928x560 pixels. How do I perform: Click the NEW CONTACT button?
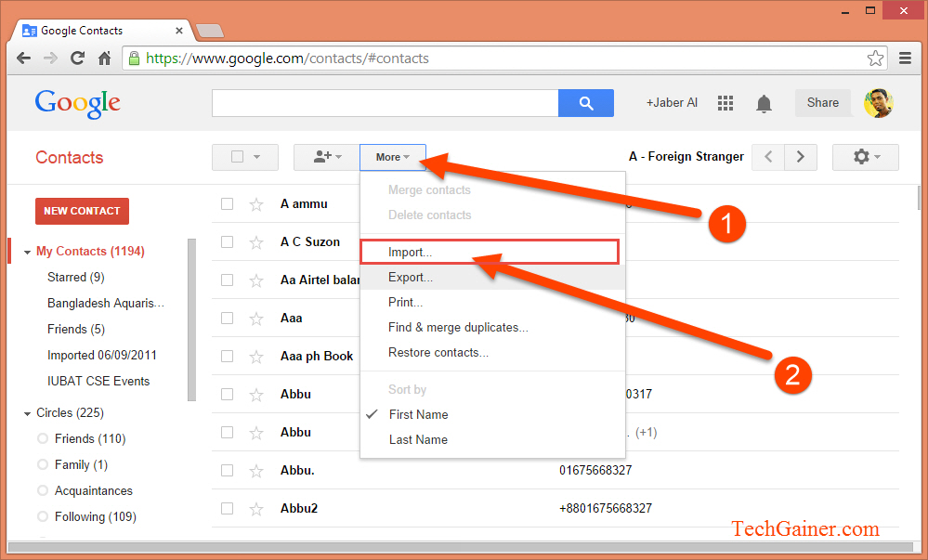pyautogui.click(x=81, y=211)
